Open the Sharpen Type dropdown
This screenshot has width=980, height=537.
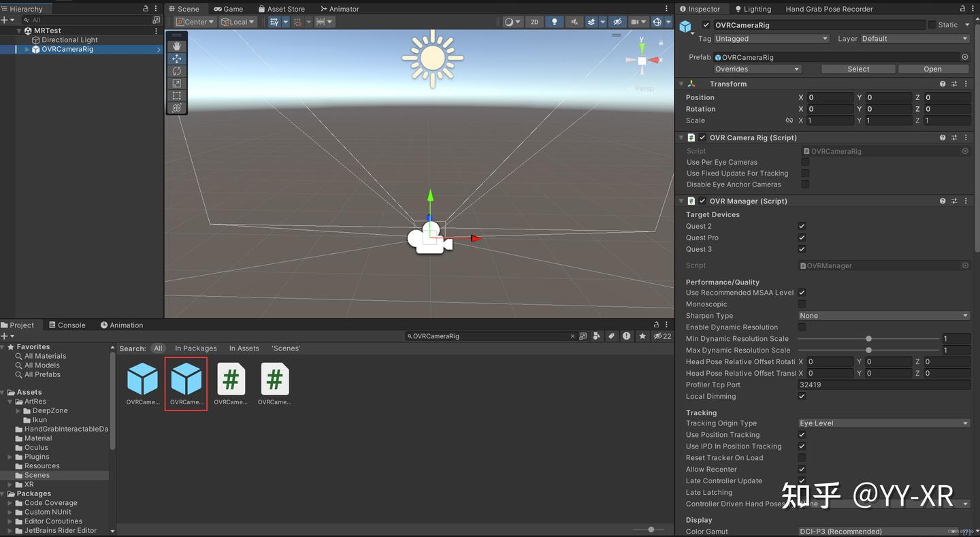tap(883, 315)
